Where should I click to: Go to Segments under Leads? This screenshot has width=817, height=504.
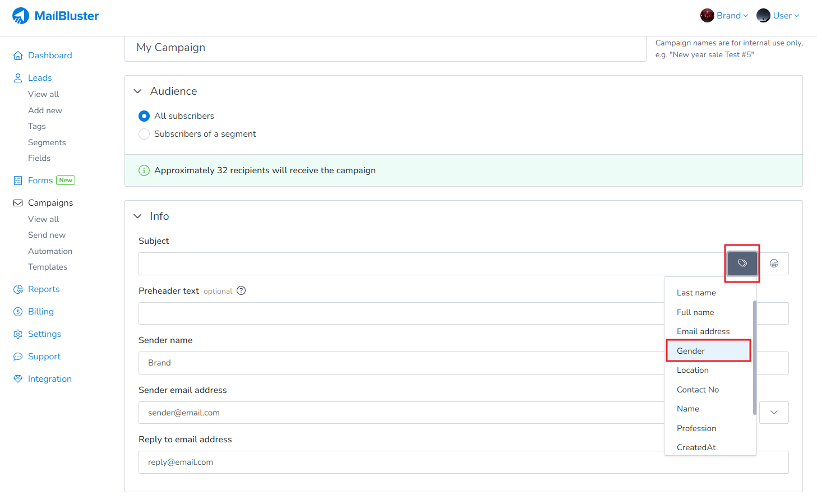pos(47,142)
